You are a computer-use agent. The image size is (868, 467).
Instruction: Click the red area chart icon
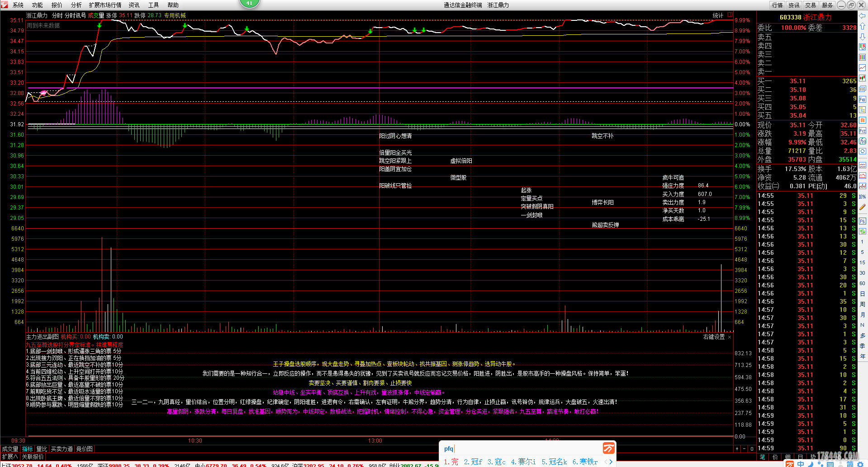coord(863,176)
